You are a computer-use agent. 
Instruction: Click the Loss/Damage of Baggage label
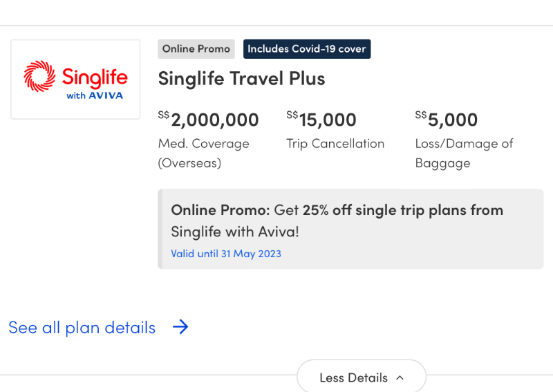click(x=464, y=153)
